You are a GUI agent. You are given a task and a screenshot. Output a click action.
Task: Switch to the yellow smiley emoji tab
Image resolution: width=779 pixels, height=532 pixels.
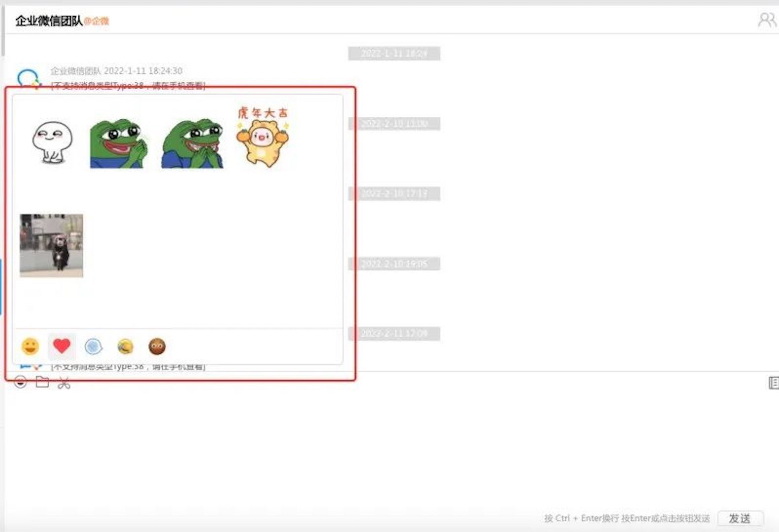point(30,346)
